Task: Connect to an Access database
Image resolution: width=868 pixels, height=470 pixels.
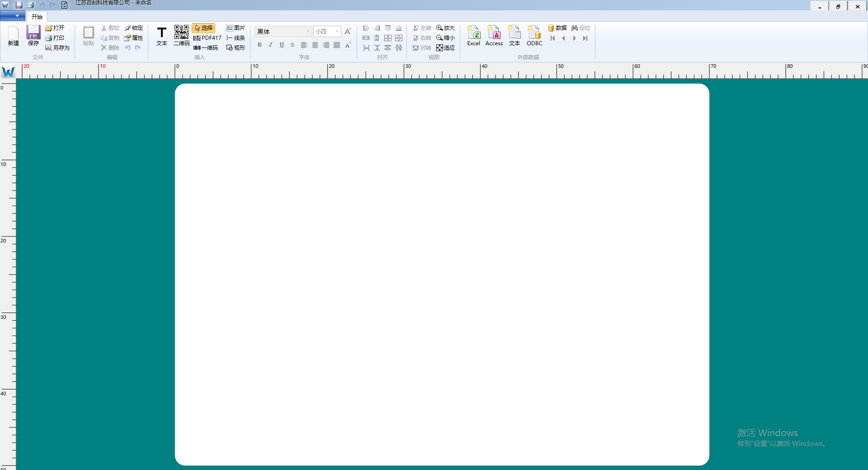Action: pyautogui.click(x=494, y=35)
